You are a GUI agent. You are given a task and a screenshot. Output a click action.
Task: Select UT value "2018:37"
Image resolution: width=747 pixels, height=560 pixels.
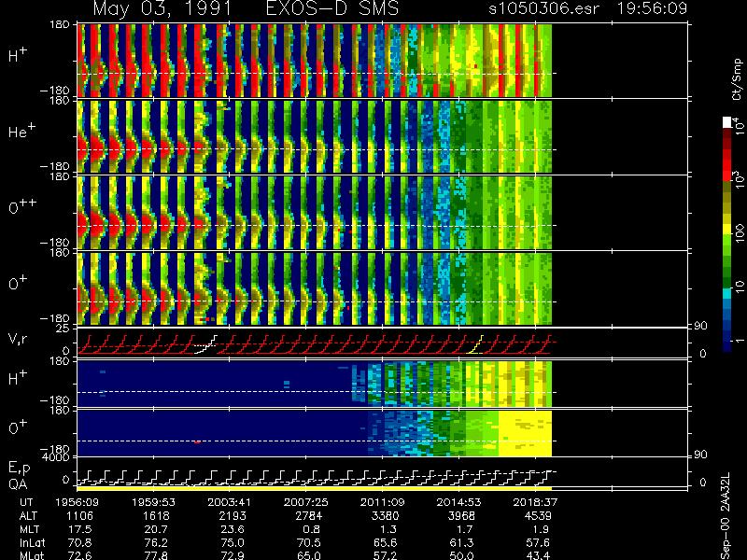(535, 502)
